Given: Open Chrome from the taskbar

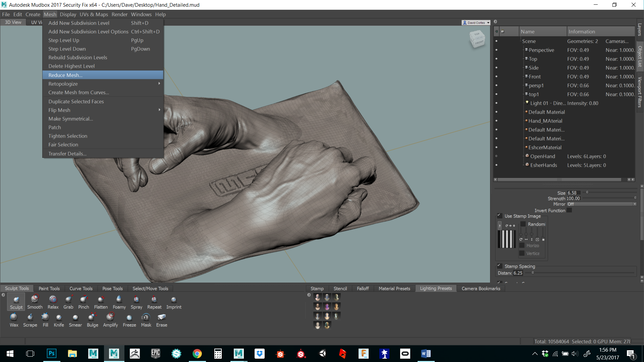Looking at the screenshot, I should pos(197,353).
